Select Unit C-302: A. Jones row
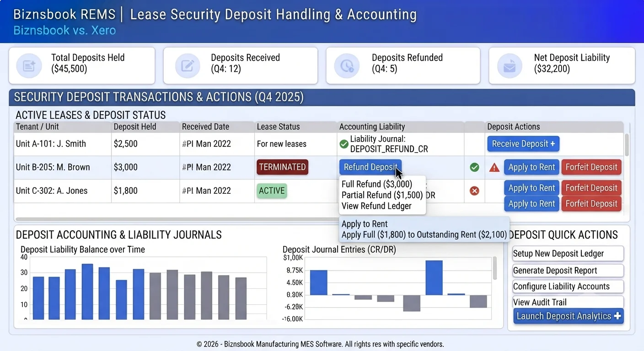This screenshot has width=644, height=351. (319, 191)
